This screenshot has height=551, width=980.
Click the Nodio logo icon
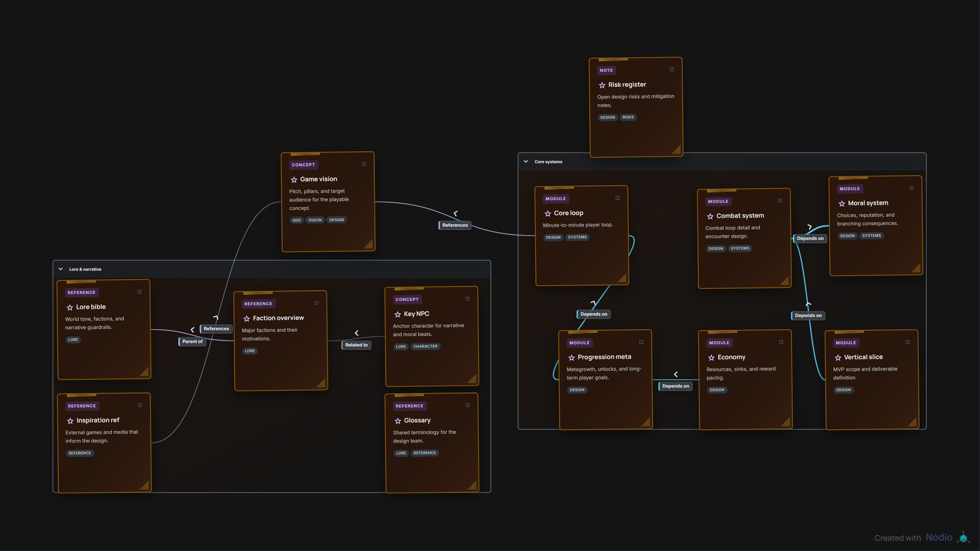pyautogui.click(x=963, y=537)
